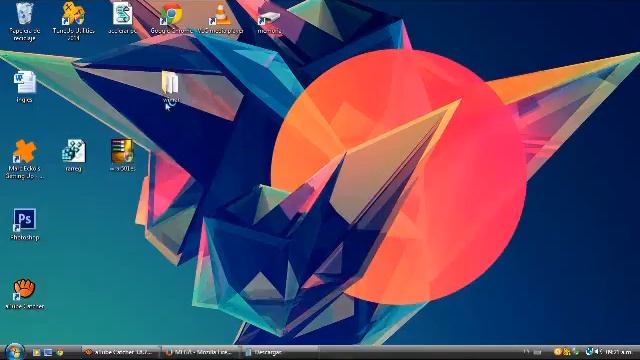Click the Show Desktop Quick Launch icon
This screenshot has height=360, width=640.
click(x=48, y=352)
